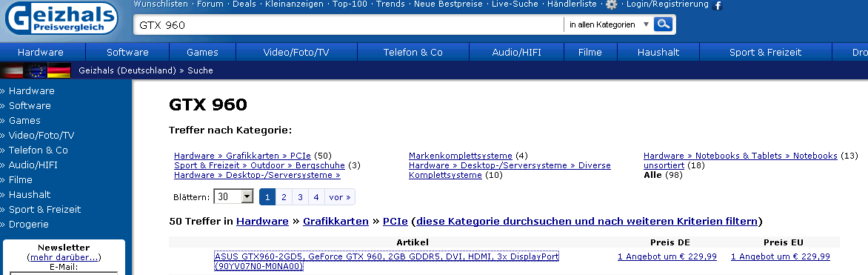Image resolution: width=868 pixels, height=275 pixels.
Task: Click 'vor »' next page button
Action: click(340, 197)
